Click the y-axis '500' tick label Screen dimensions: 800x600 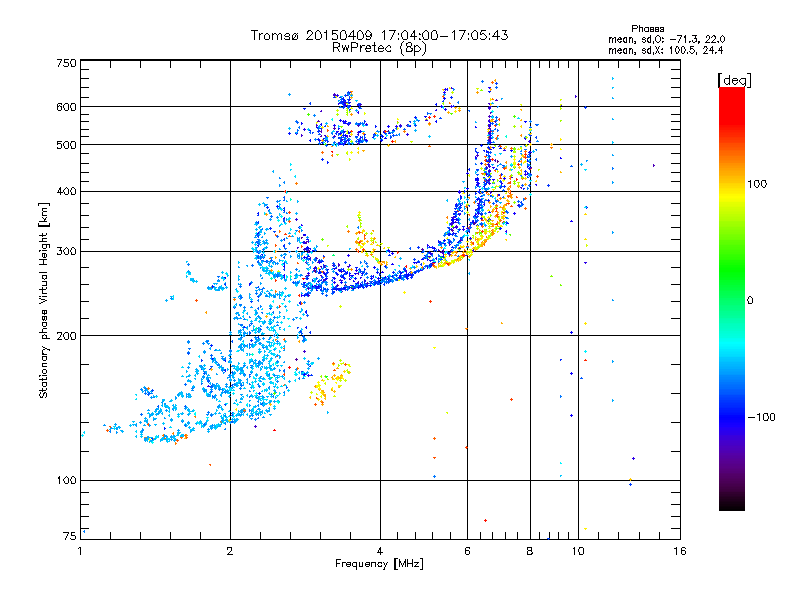(66, 145)
